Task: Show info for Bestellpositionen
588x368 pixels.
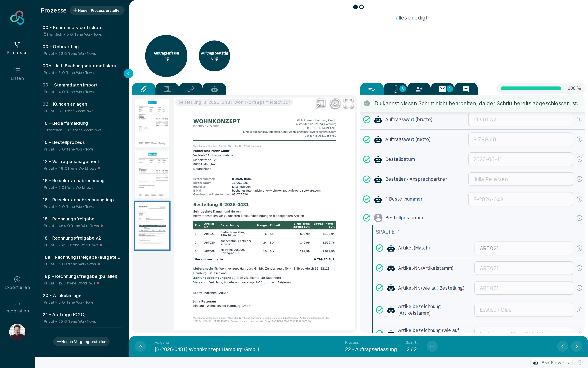Action: pos(579,218)
